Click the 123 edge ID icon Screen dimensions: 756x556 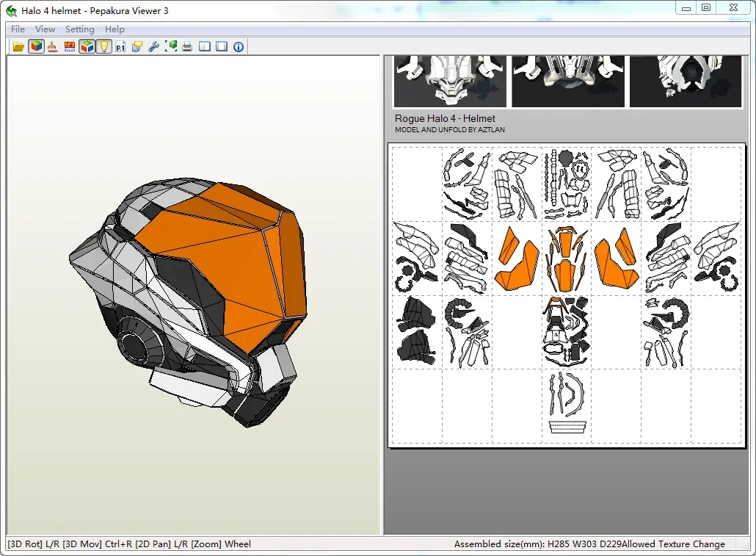point(70,47)
